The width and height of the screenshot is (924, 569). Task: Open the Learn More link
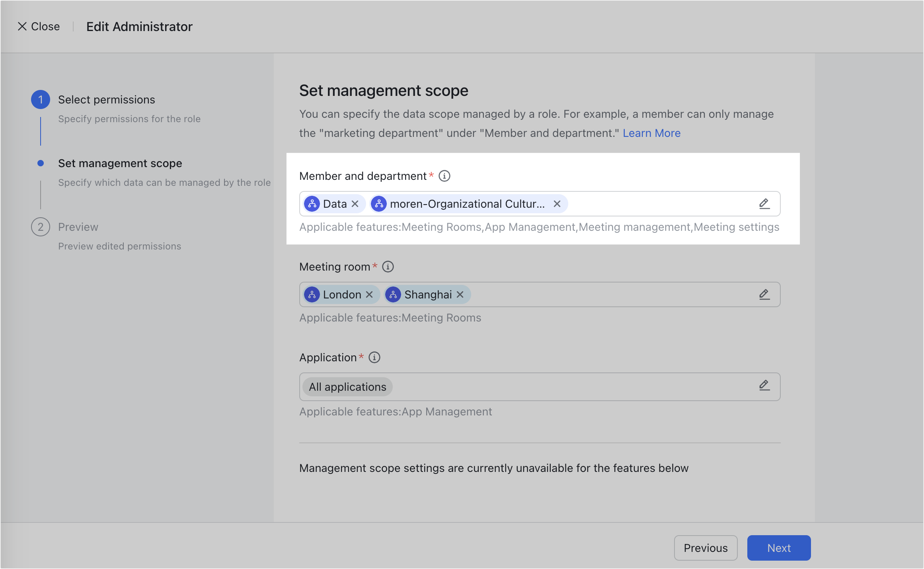[x=651, y=133]
